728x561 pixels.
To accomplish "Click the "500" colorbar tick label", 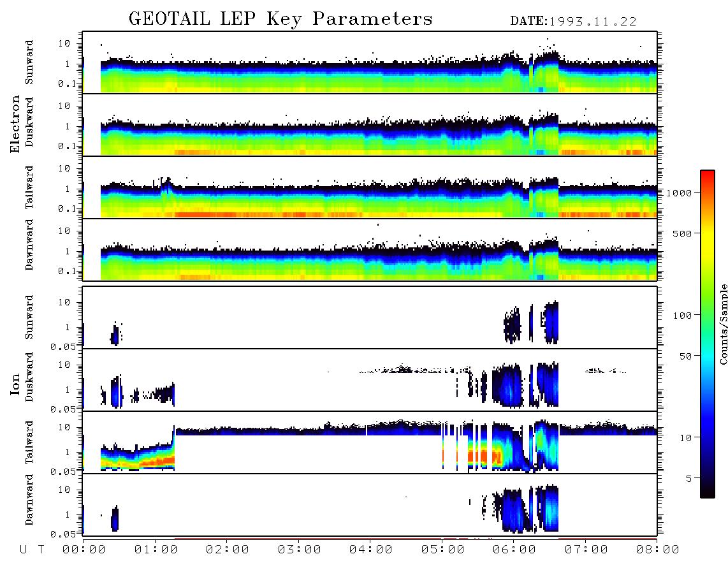I will [682, 233].
